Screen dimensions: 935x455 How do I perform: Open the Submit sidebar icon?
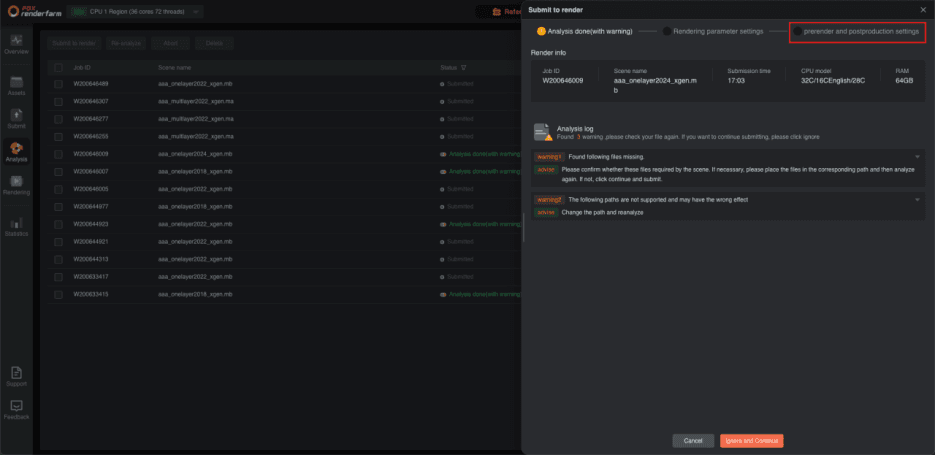point(16,116)
